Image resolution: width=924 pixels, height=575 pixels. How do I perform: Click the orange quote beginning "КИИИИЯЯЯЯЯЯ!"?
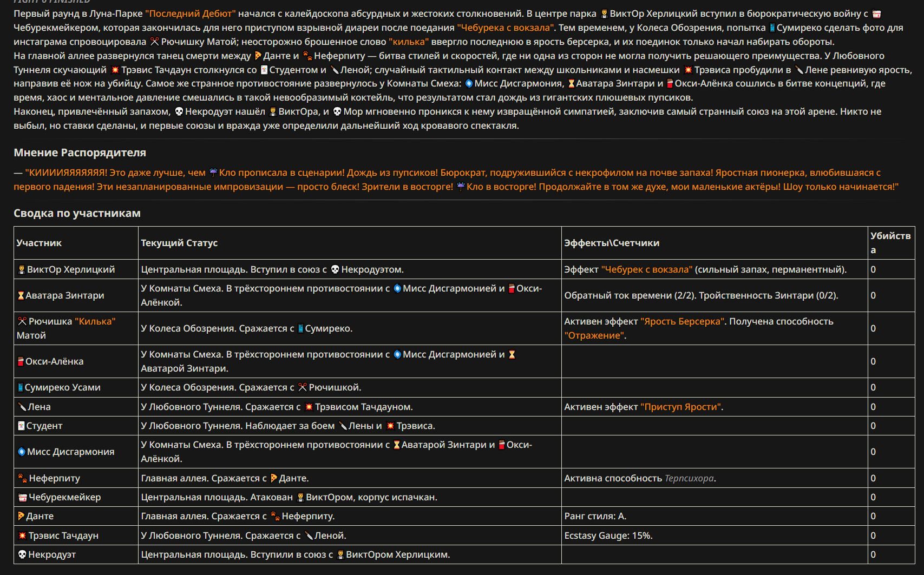click(x=456, y=180)
